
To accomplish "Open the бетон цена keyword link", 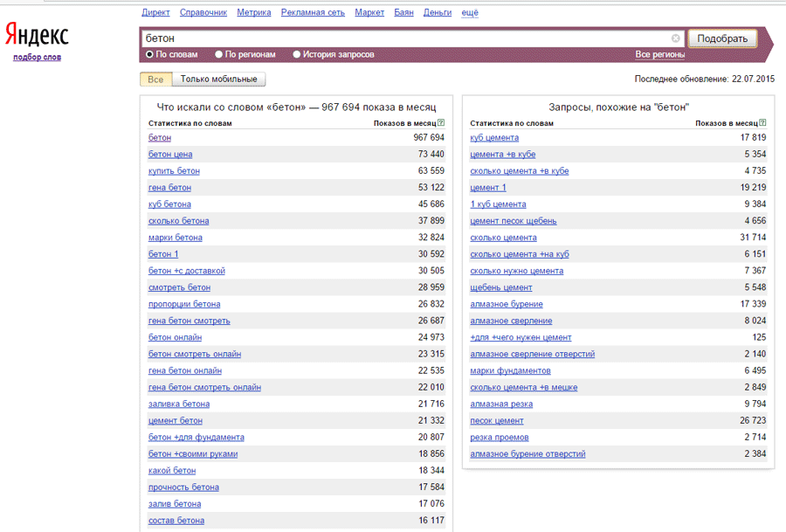I will [170, 154].
